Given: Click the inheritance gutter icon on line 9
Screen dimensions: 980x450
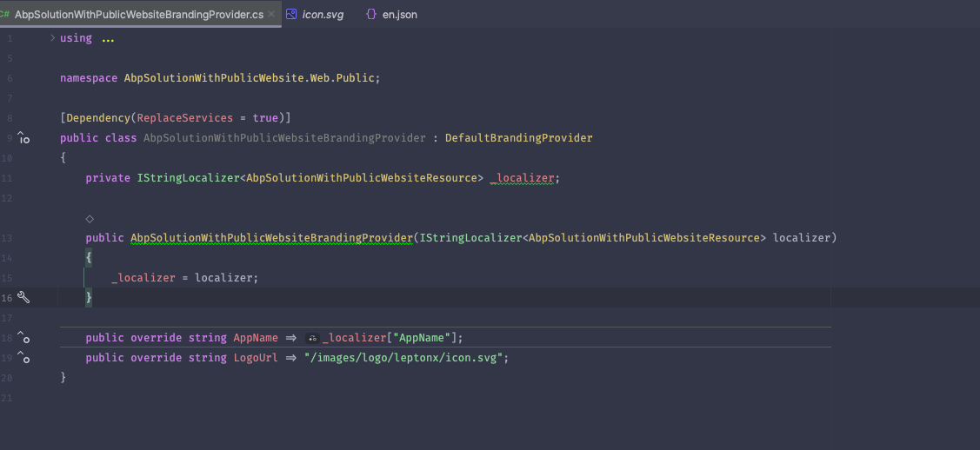Looking at the screenshot, I should click(23, 138).
